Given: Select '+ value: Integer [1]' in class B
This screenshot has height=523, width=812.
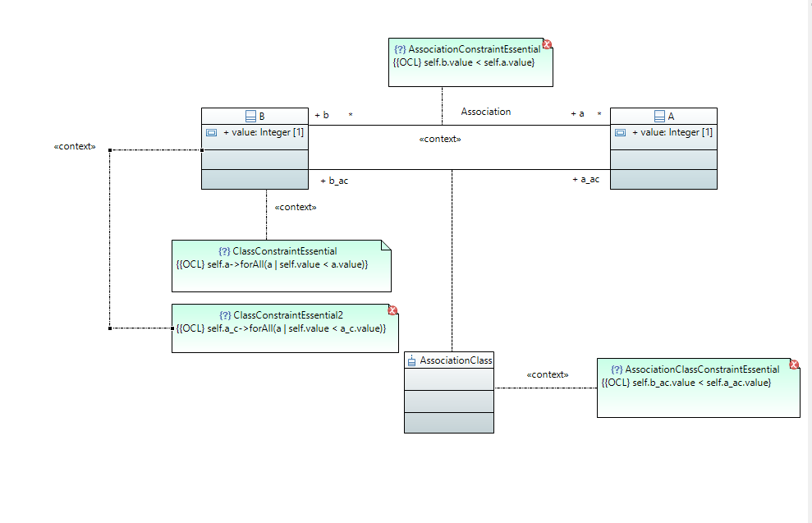Looking at the screenshot, I should (264, 132).
